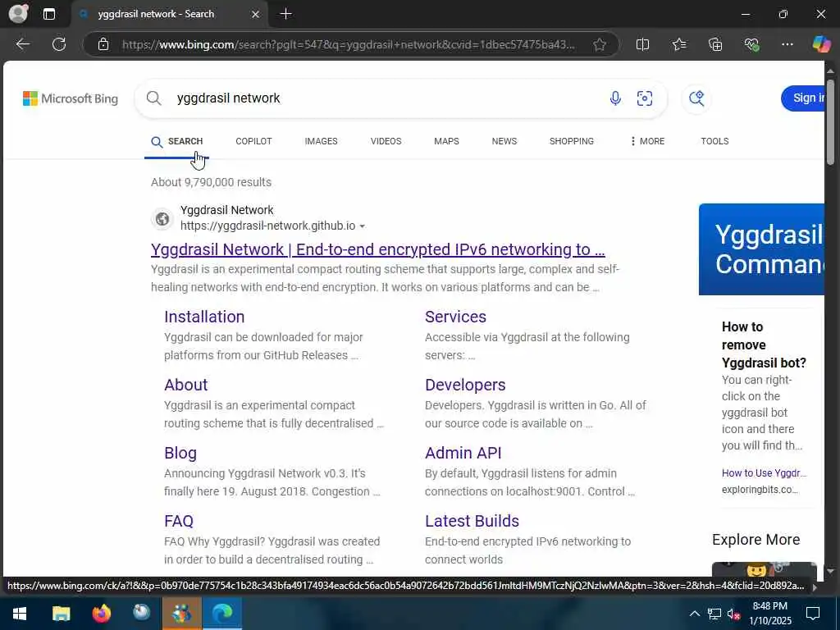Open the How to Use Yggdr... link
The width and height of the screenshot is (840, 630).
[764, 473]
